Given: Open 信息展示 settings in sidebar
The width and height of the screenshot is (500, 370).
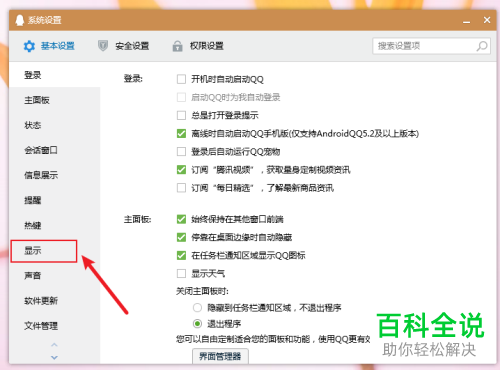Looking at the screenshot, I should point(54,175).
